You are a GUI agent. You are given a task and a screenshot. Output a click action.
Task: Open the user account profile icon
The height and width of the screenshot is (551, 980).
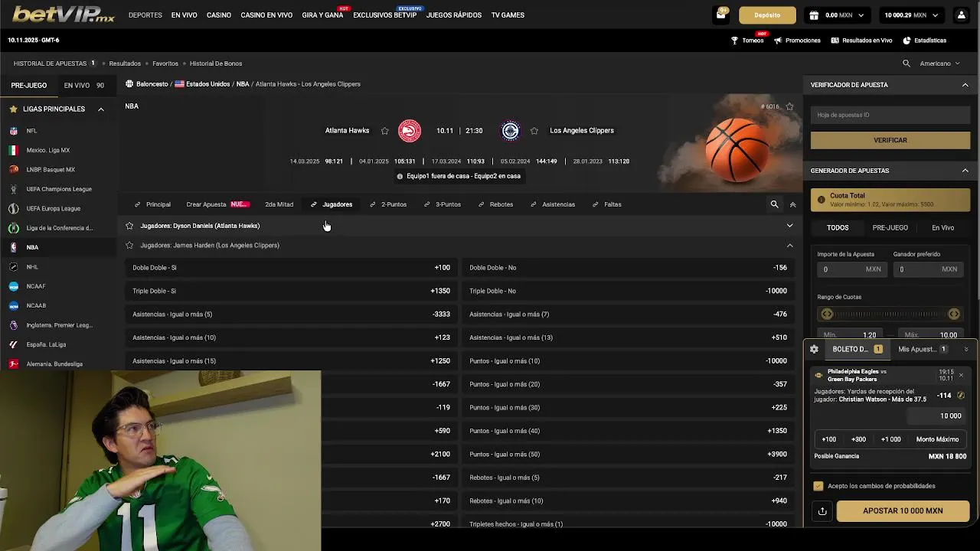pos(961,15)
